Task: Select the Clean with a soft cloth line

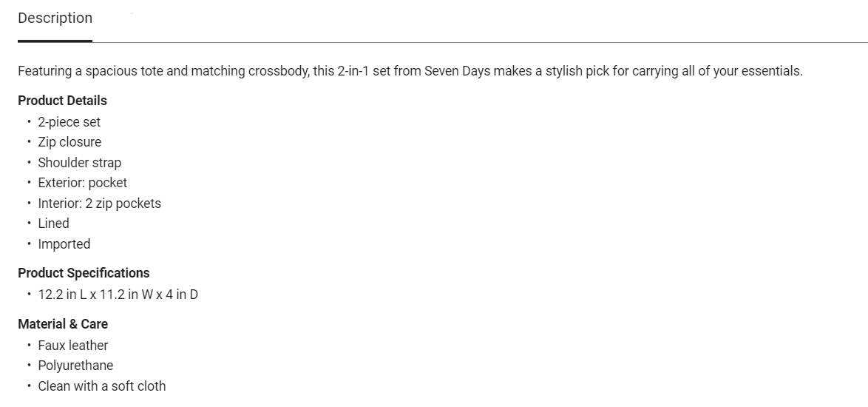Action: 101,386
